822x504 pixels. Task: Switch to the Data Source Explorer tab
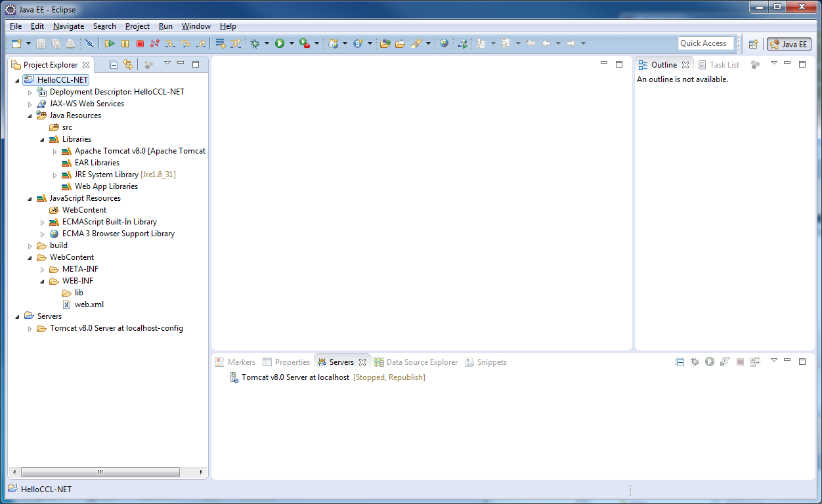pyautogui.click(x=422, y=362)
